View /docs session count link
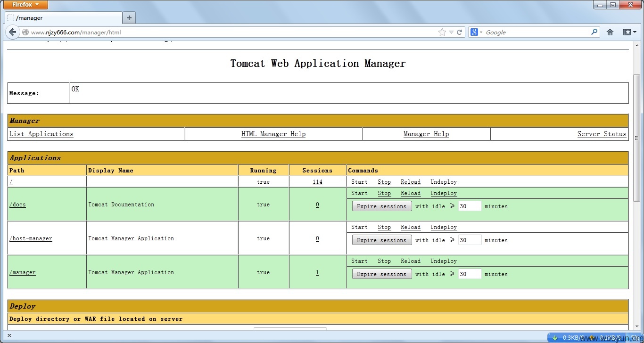The height and width of the screenshot is (343, 644). (317, 204)
